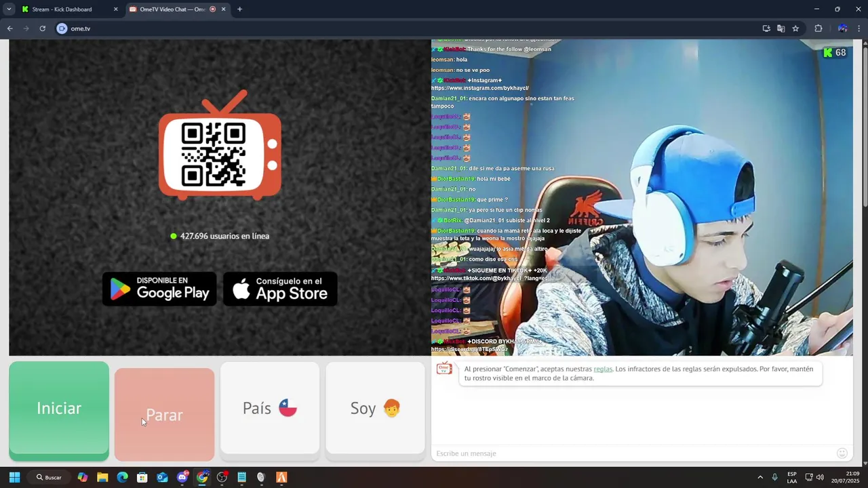Switch to Stream - Kick Dashboard tab

[x=62, y=9]
